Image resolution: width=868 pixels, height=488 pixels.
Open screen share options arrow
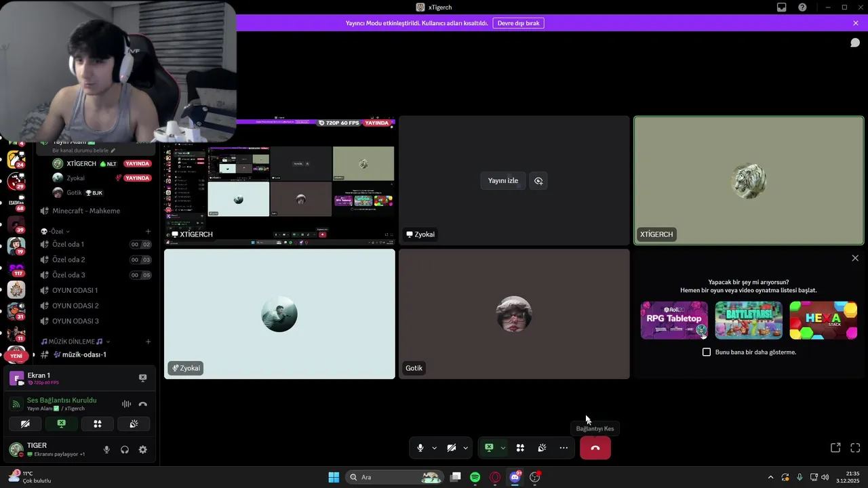(x=502, y=448)
